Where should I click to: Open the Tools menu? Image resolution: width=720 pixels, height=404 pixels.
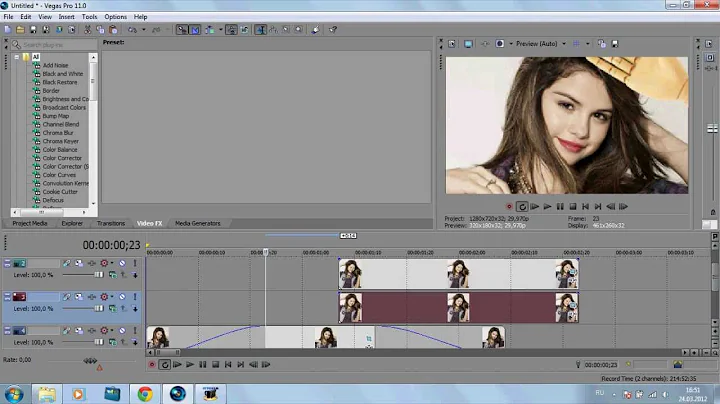[x=90, y=17]
